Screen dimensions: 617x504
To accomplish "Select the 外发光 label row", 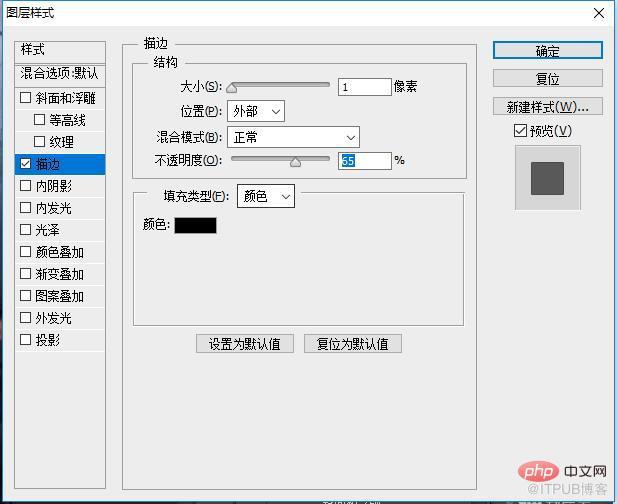I will [54, 318].
